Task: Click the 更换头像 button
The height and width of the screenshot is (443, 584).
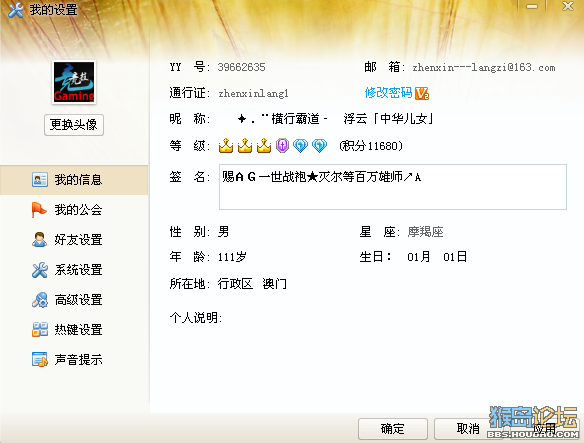Action: [74, 124]
